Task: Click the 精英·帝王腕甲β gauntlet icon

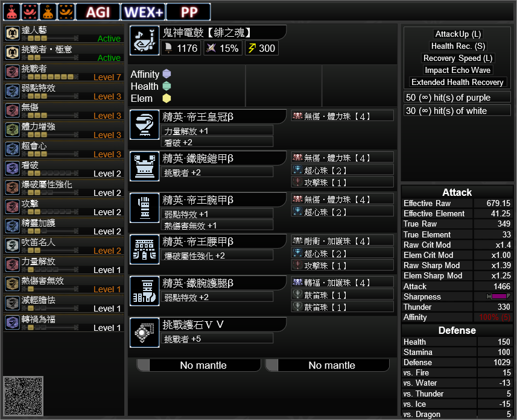Action: pyautogui.click(x=144, y=208)
